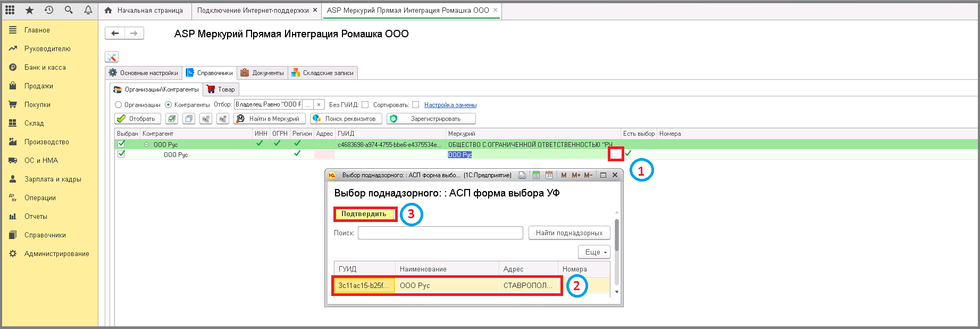
Task: Click the Наименование column header in dialog
Action: 447,269
